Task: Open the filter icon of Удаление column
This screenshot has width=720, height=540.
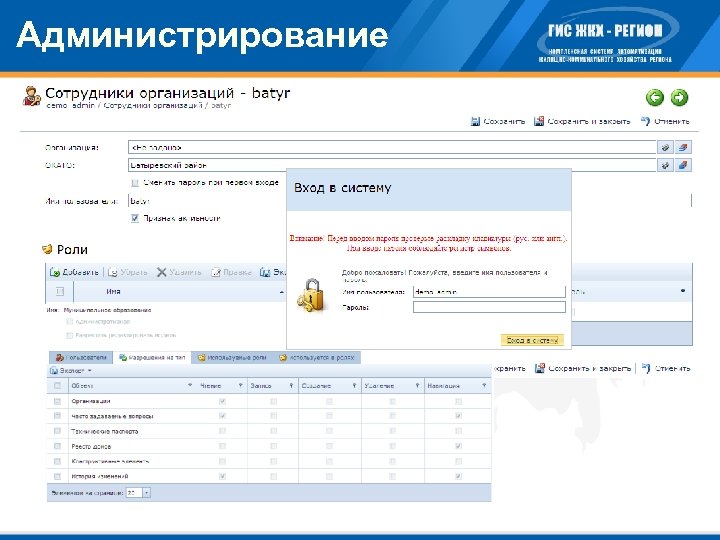Action: tap(417, 386)
